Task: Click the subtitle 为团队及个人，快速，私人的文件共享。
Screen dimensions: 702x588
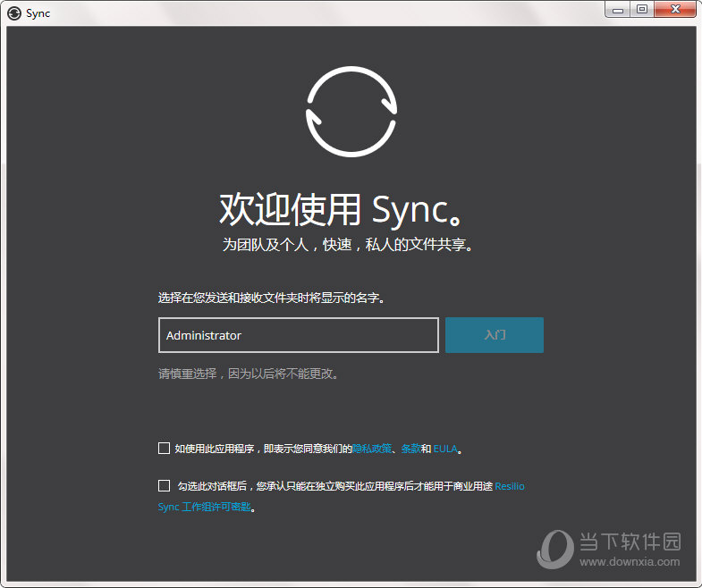Action: tap(347, 244)
